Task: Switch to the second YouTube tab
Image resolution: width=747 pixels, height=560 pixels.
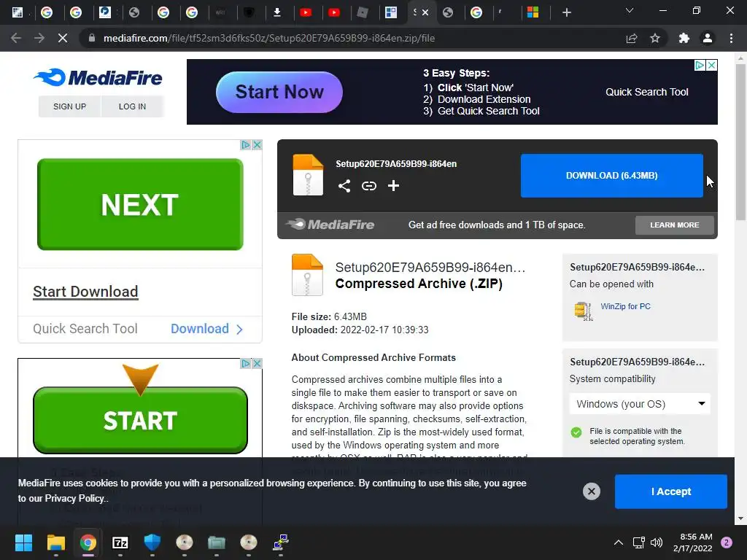Action: coord(334,12)
